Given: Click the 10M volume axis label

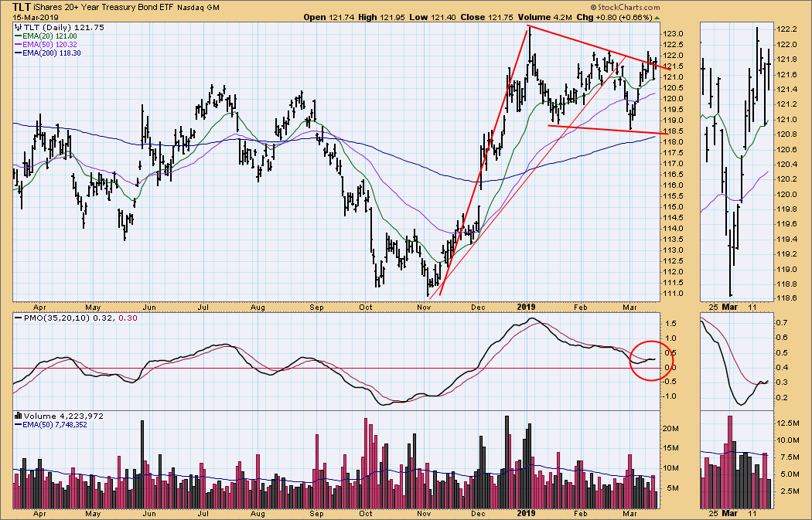Looking at the screenshot, I should click(x=670, y=468).
